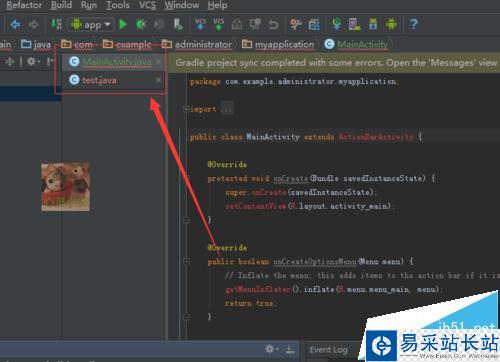Select myapplication folder in breadcrumb bar
The width and height of the screenshot is (500, 362).
click(278, 44)
